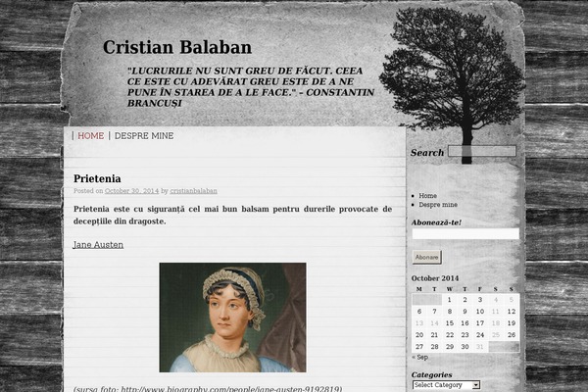Select calendar date 28

click(434, 347)
